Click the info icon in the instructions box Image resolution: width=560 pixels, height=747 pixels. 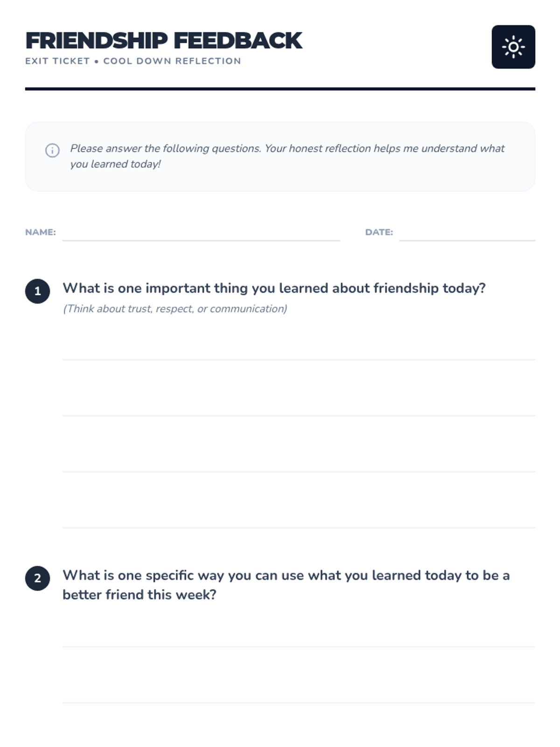pos(52,150)
